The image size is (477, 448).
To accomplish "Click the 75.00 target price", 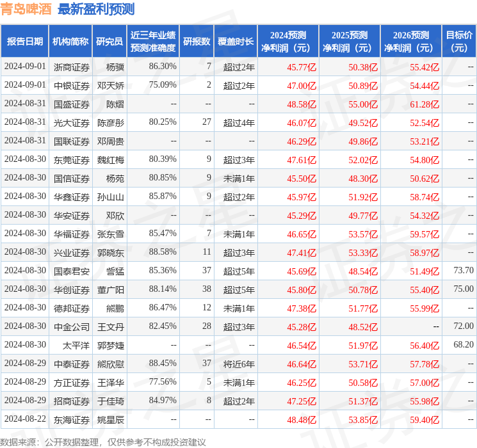I will coord(464,289).
